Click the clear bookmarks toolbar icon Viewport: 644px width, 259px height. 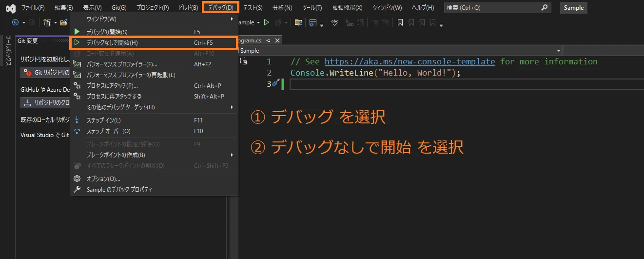point(433,22)
